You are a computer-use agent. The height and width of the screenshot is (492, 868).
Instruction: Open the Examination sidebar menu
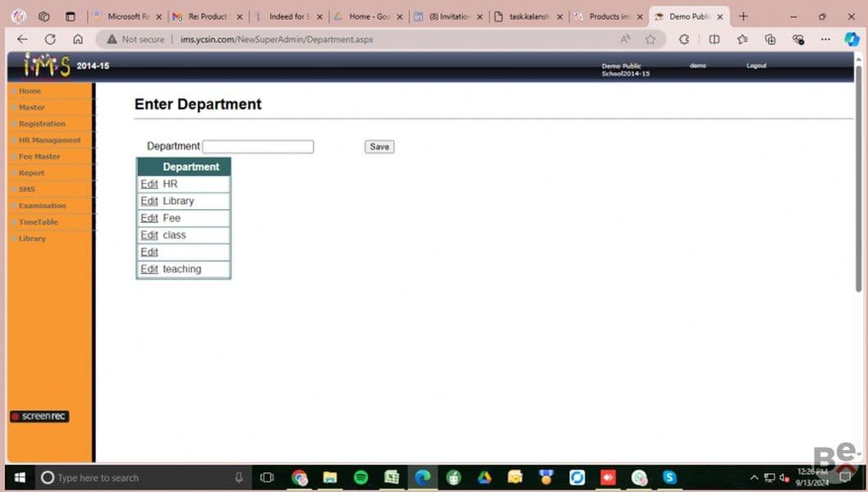42,206
